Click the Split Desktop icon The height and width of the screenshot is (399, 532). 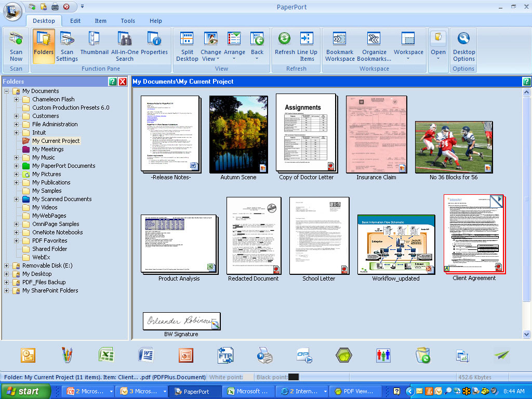click(x=187, y=46)
